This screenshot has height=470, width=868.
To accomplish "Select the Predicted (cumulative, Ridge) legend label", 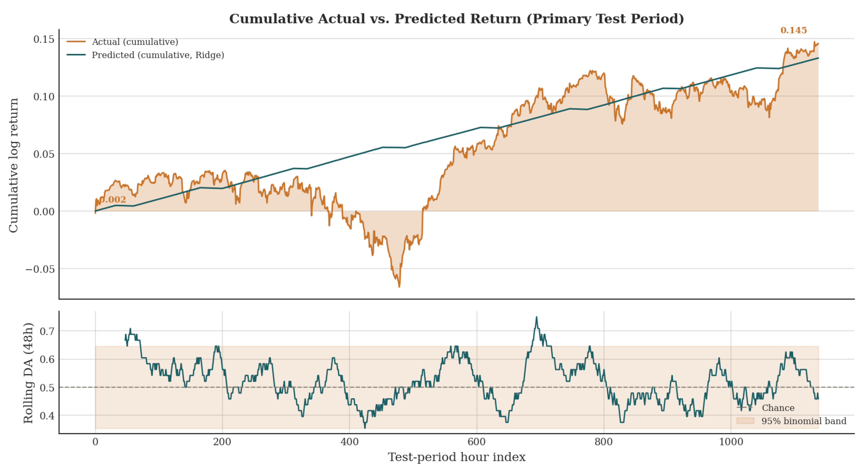I will [x=158, y=55].
